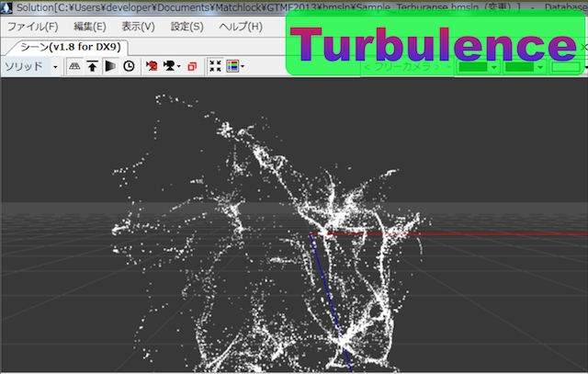Image resolution: width=588 pixels, height=374 pixels.
Task: Expand the camera icon's dropdown arrow
Action: [179, 67]
